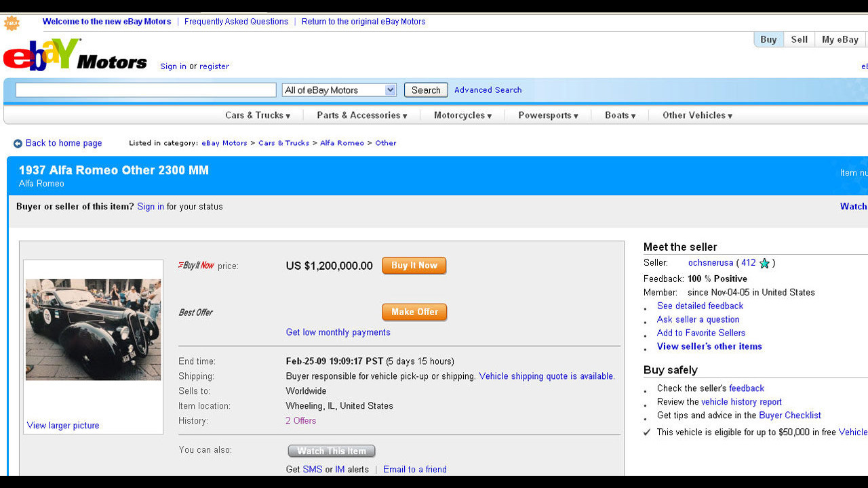868x488 pixels.
Task: Click the seller's feedback link under Buy safely
Action: tap(747, 388)
